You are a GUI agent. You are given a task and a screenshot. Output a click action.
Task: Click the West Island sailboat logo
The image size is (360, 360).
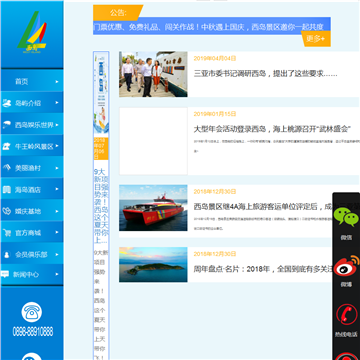(32, 32)
